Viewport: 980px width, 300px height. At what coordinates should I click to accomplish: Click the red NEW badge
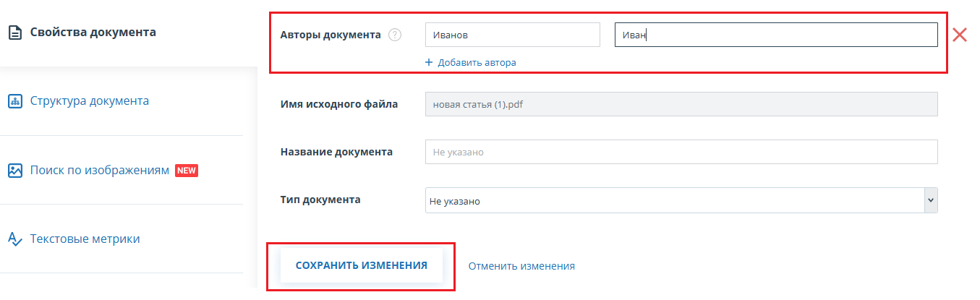(187, 171)
